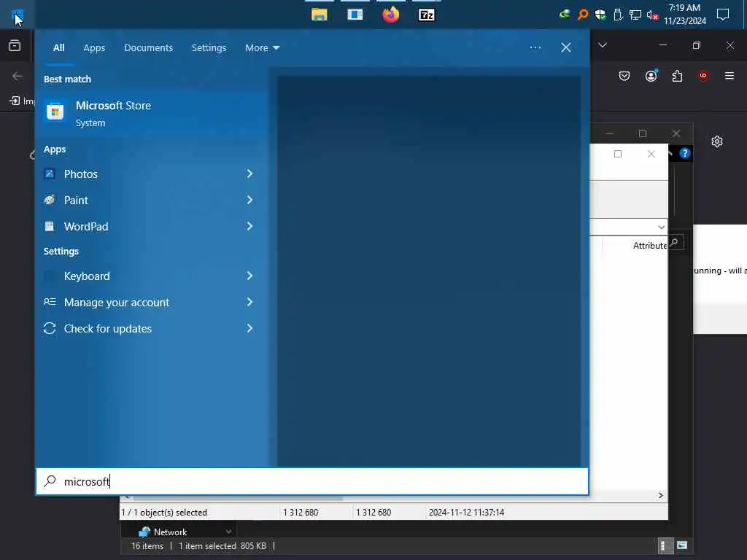Click the search box containing microsoft
747x560 pixels.
coord(312,481)
